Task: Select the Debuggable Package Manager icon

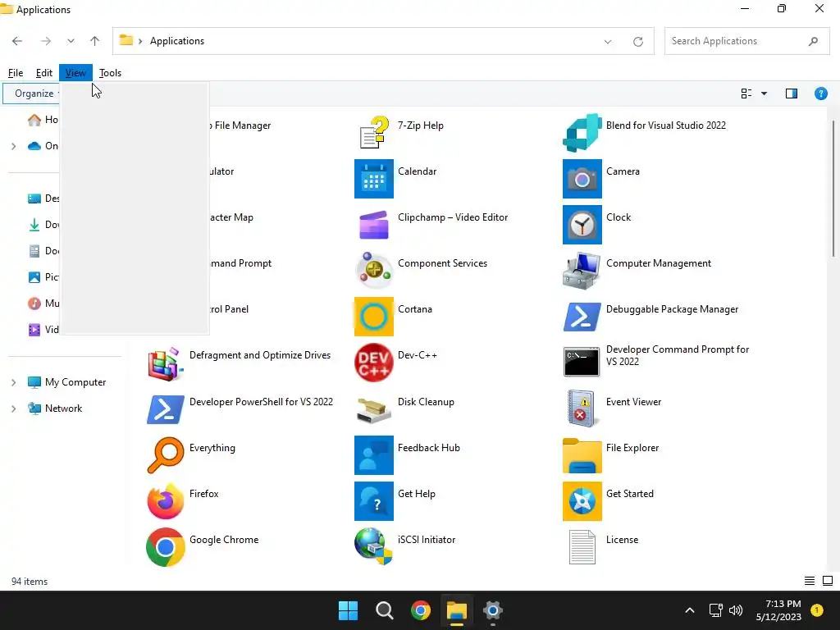Action: (582, 317)
